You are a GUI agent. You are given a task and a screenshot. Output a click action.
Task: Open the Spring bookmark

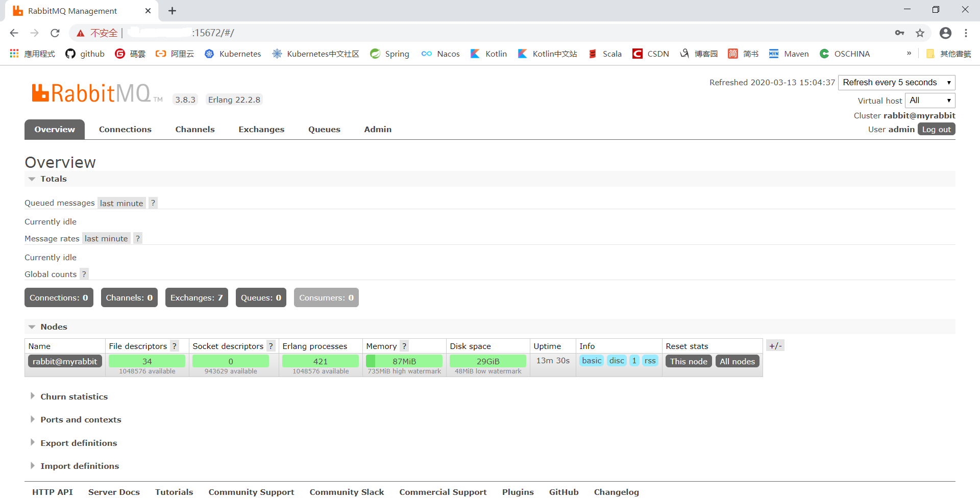[390, 54]
